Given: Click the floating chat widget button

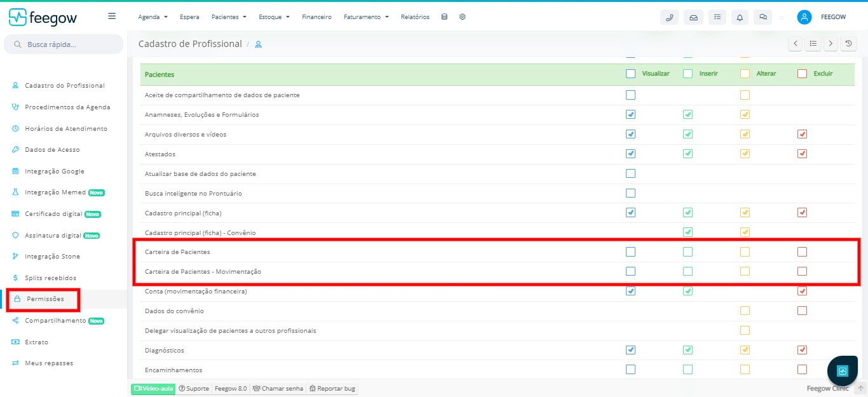Looking at the screenshot, I should point(843,371).
